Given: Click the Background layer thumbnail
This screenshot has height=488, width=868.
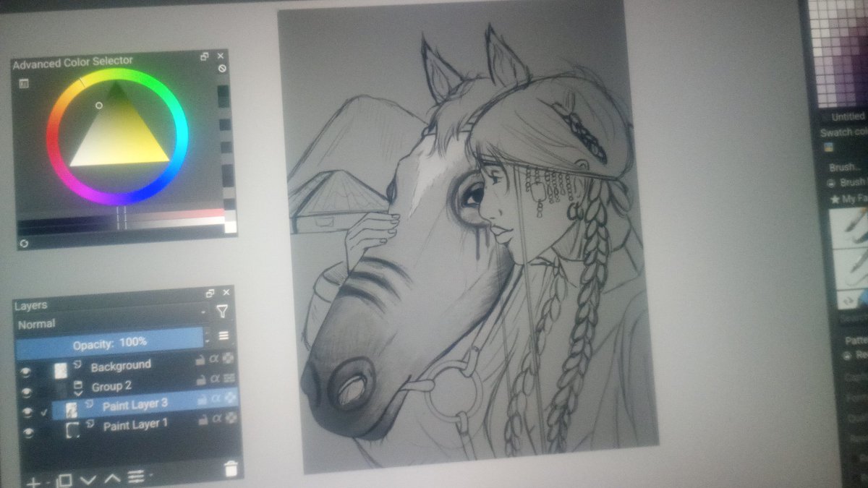Looking at the screenshot, I should click(x=61, y=369).
